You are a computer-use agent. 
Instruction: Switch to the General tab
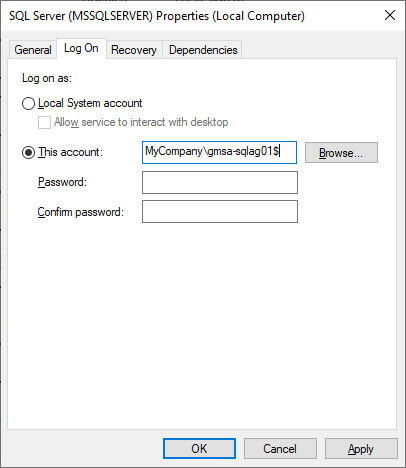[33, 50]
